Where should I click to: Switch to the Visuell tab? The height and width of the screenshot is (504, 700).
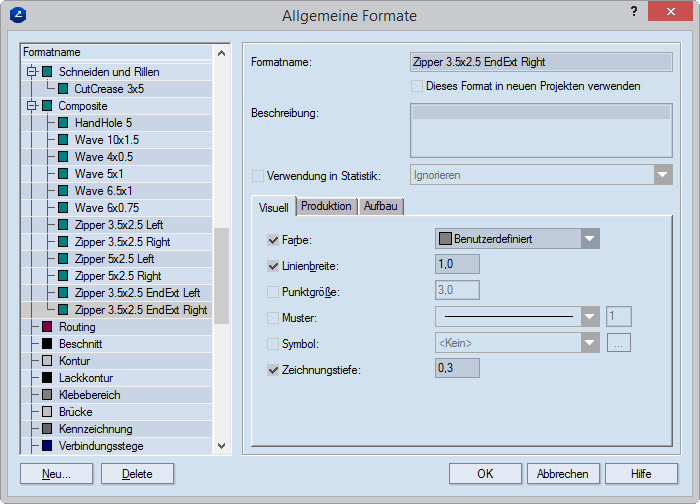[x=274, y=208]
